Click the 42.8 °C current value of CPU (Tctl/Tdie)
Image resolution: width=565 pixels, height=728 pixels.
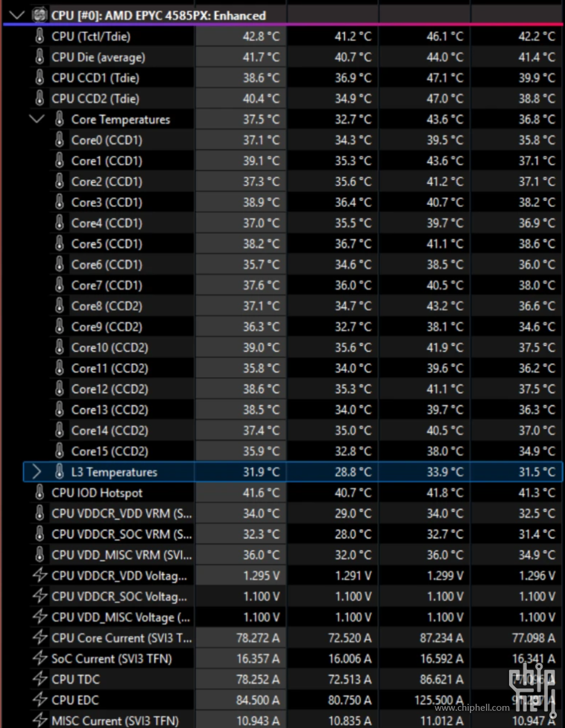[261, 36]
